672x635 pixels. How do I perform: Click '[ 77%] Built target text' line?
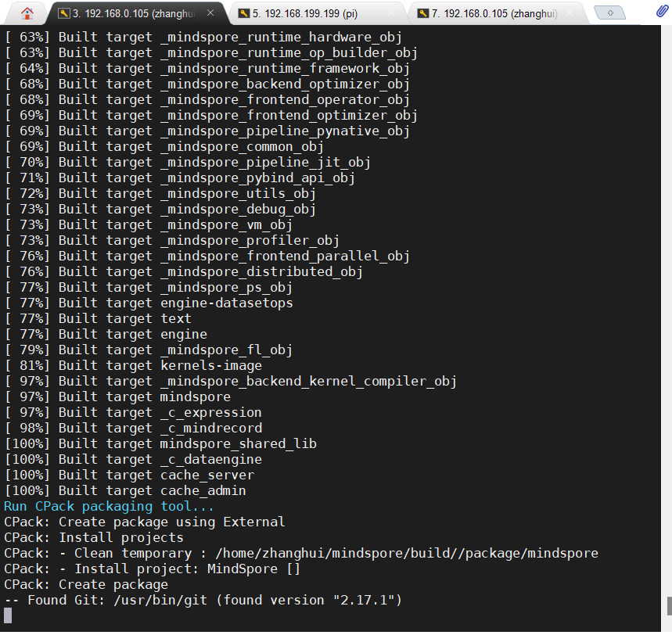coord(98,319)
